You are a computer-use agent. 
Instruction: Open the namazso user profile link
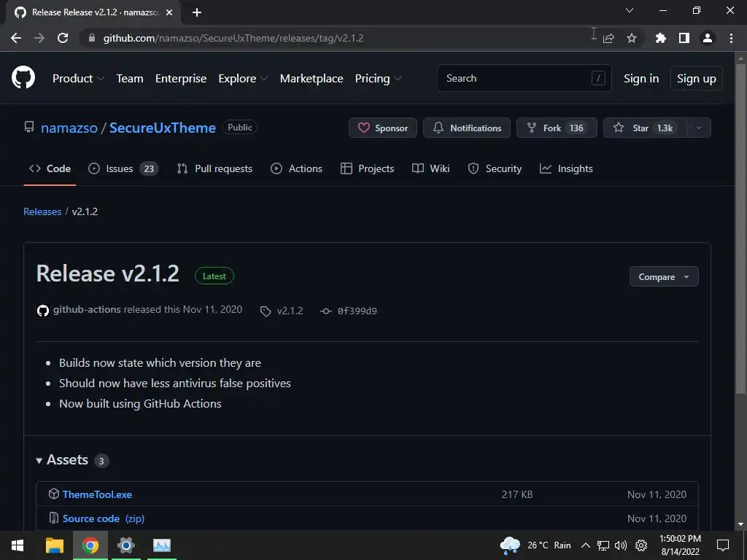[69, 128]
